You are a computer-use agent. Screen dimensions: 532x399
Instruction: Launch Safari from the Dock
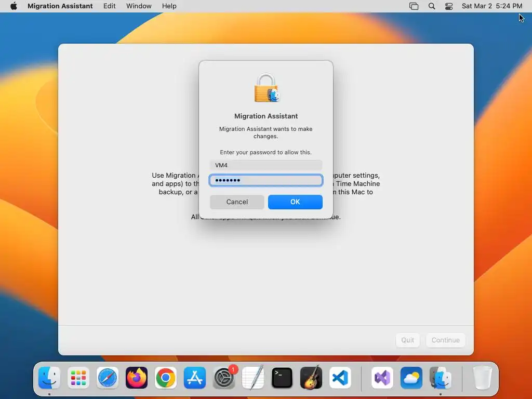point(108,378)
